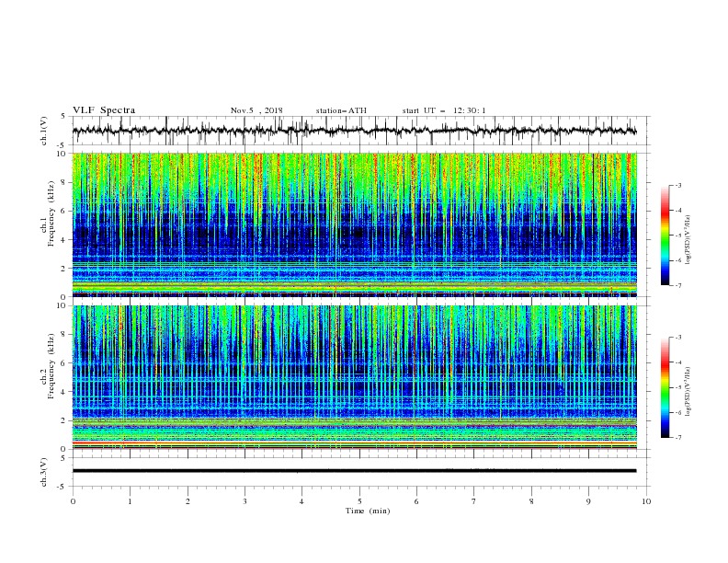Click tick label "10" on the Time axis
The width and height of the screenshot is (728, 563).
[646, 501]
